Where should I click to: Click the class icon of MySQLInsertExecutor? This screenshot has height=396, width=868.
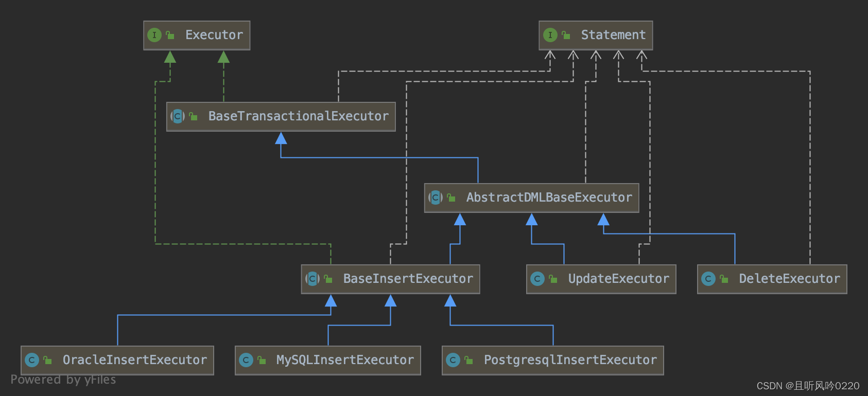(246, 360)
